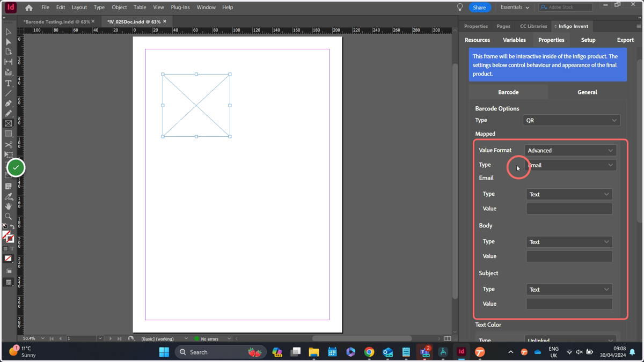644x362 pixels.
Task: Click the split layout view icon
Action: point(448,338)
